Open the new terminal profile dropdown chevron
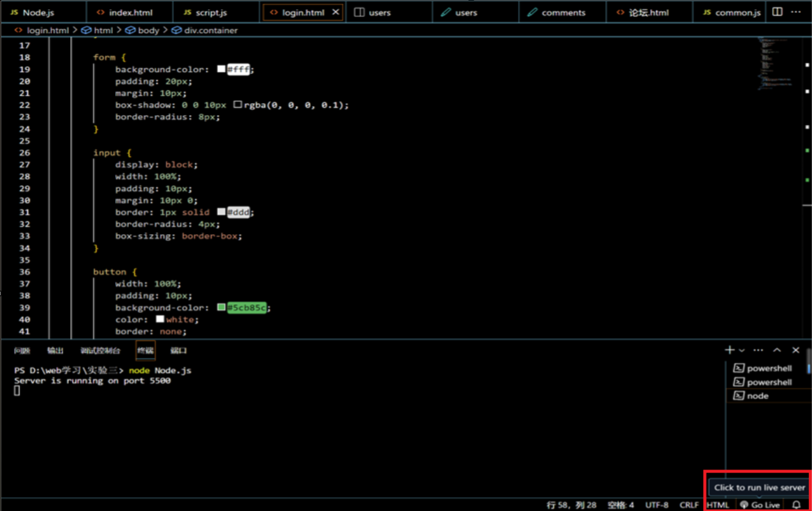 pyautogui.click(x=742, y=351)
